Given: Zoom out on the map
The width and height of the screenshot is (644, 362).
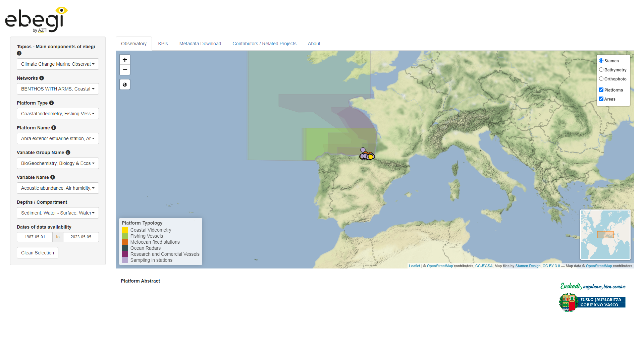Looking at the screenshot, I should (125, 70).
